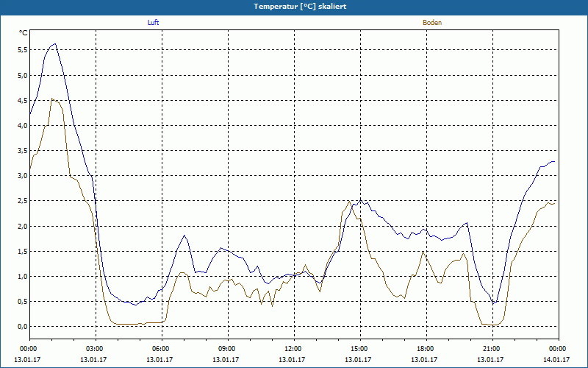Screen dimensions: 588x368
Task: Click the 21:00 time axis label
Action: [x=492, y=349]
